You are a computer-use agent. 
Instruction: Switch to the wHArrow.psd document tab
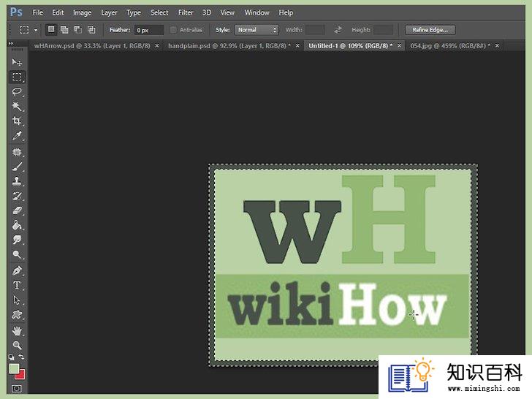point(92,46)
